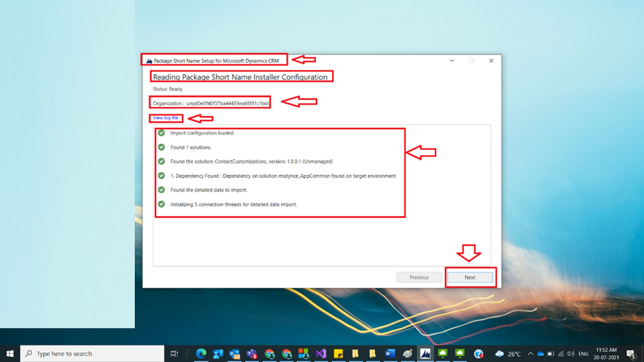Open the blue help icon on the taskbar
The image size is (644, 362).
pos(479,354)
